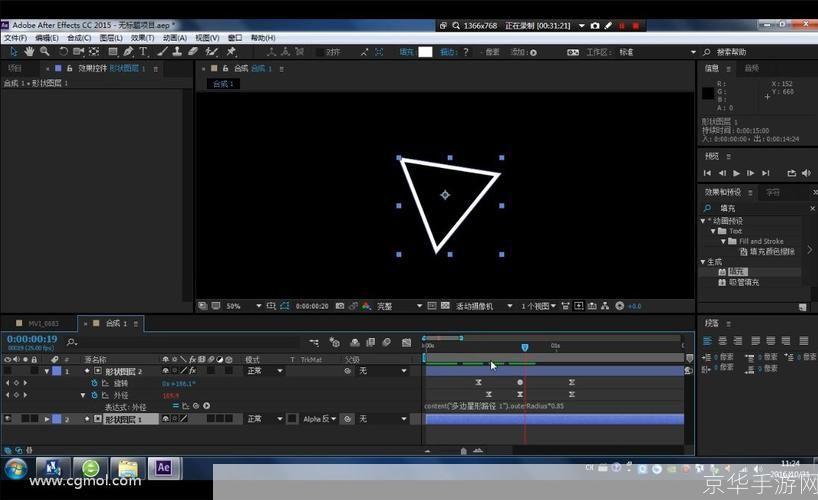Toggle visibility of shape layer 1
This screenshot has height=500, width=818.
7,419
